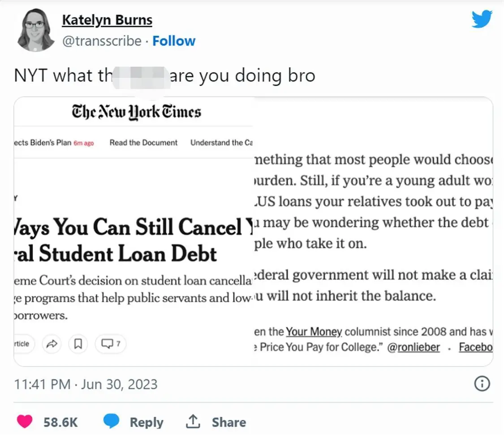504x435 pixels.
Task: Click The New York Times masthead
Action: pos(136,112)
